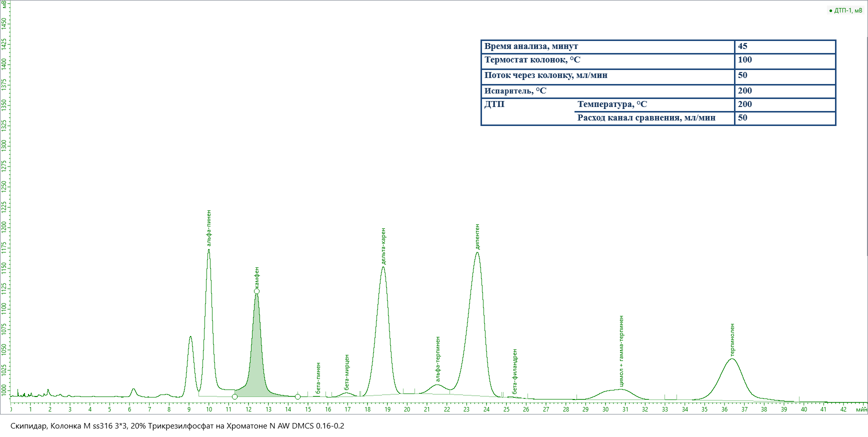Click the "Время анализа, минут" table cell
Screen dimensions: 868x437
pos(608,46)
